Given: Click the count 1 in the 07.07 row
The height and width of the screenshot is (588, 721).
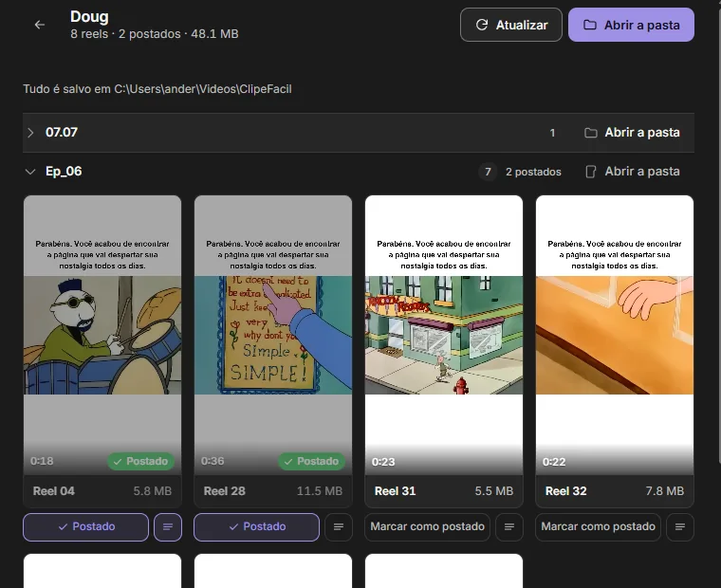Looking at the screenshot, I should click(552, 133).
